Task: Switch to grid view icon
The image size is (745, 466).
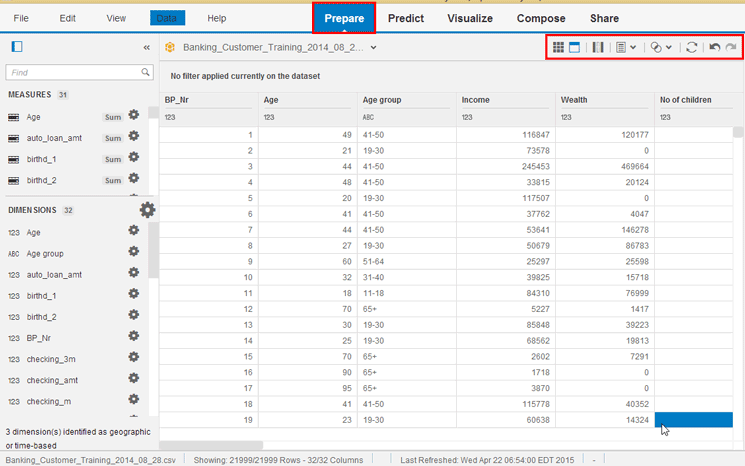Action: point(559,47)
